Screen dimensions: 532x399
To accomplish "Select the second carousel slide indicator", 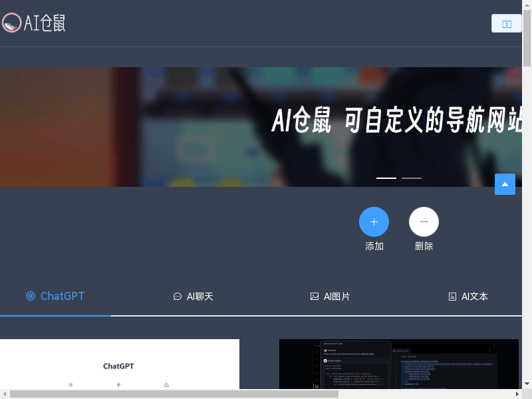I will coord(412,178).
